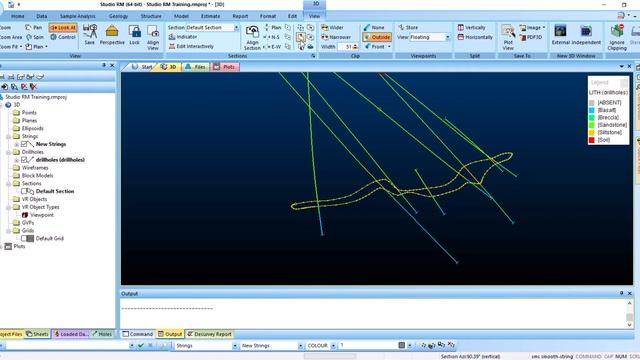
Task: Click the Basalt colour swatch in legend
Action: coord(592,110)
